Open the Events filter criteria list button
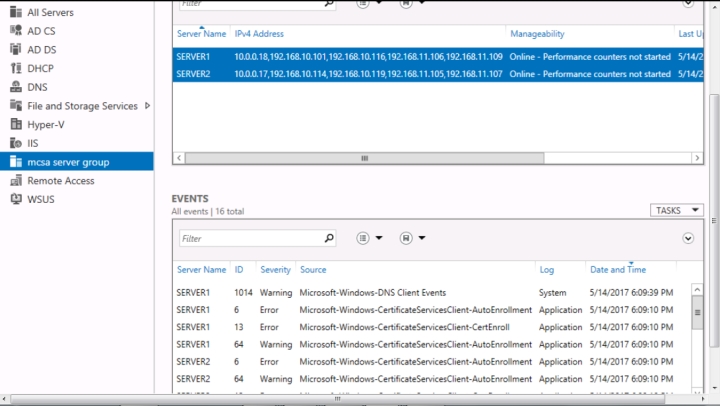This screenshot has height=406, width=720. [x=369, y=238]
